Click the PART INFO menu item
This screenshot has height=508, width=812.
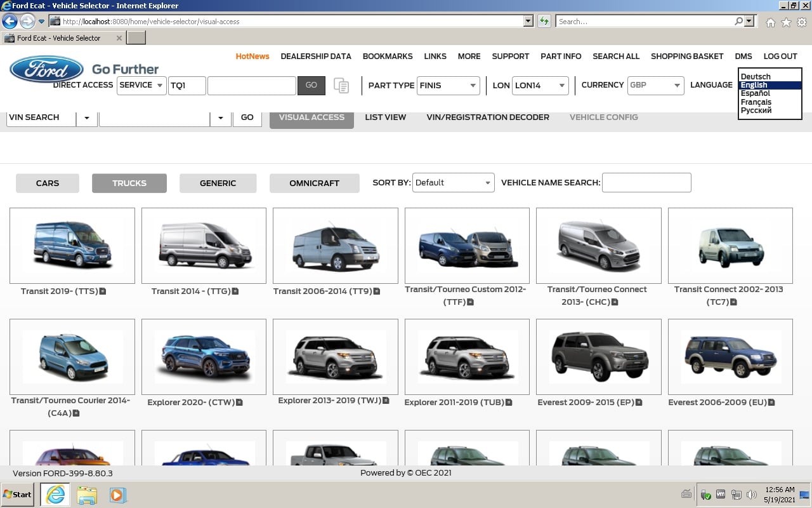click(561, 56)
